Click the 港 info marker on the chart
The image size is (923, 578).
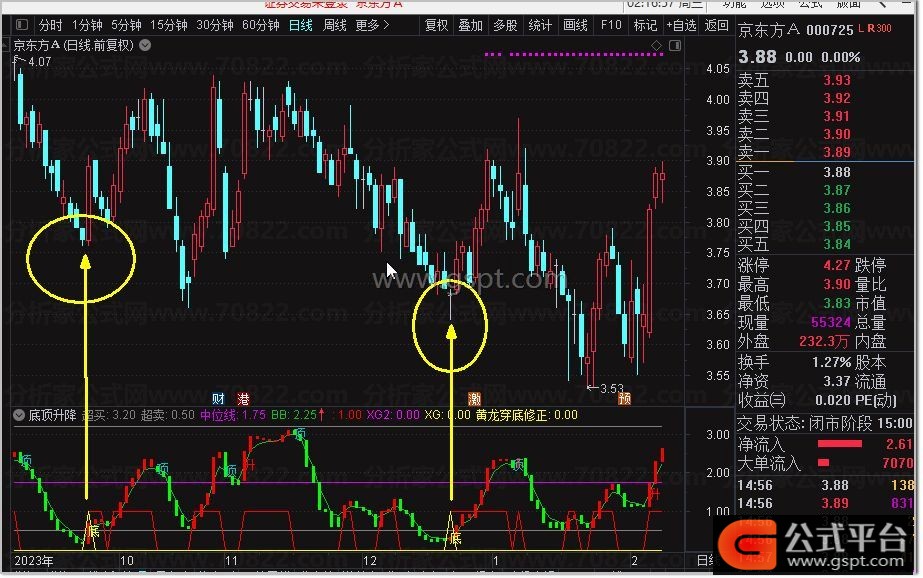click(243, 398)
